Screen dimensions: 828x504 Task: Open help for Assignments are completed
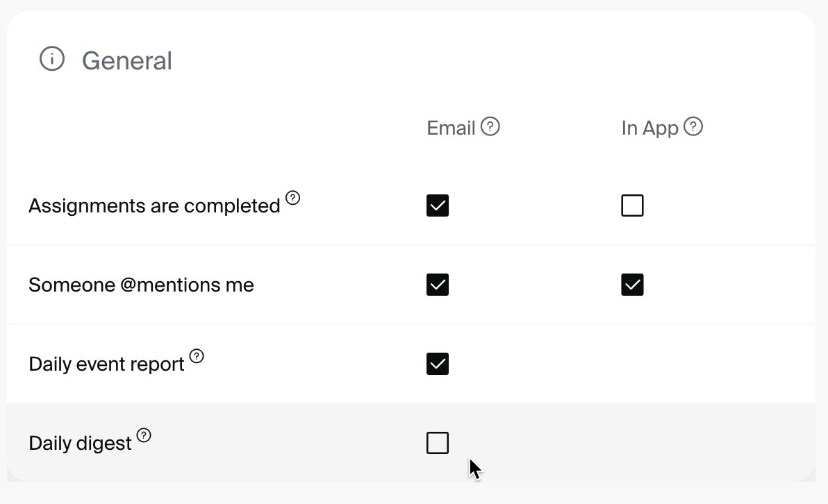click(293, 199)
